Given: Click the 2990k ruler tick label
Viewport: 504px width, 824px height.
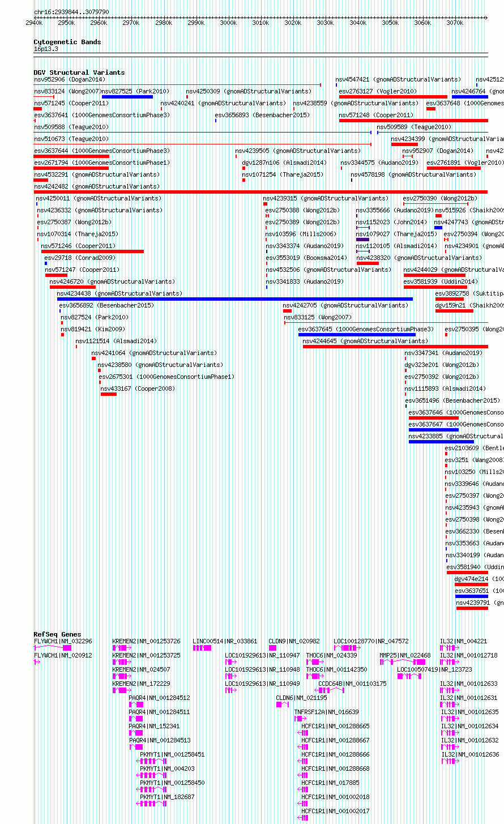Looking at the screenshot, I should pyautogui.click(x=196, y=23).
